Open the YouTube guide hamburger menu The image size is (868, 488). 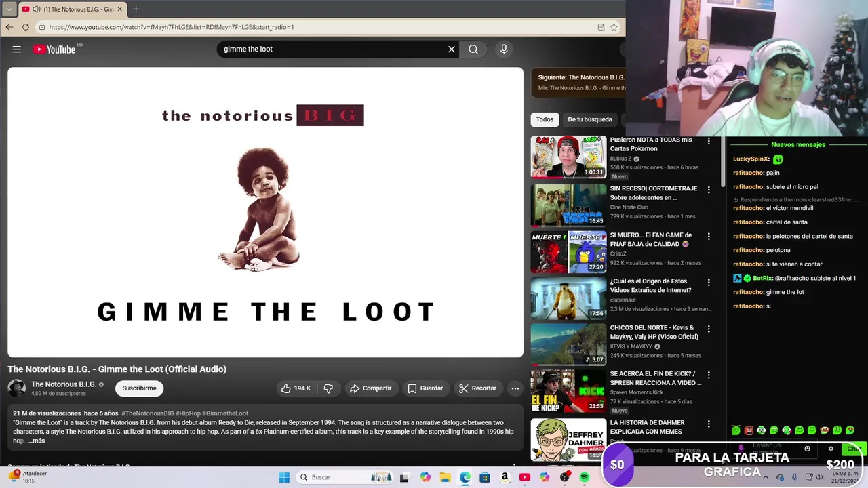(16, 49)
